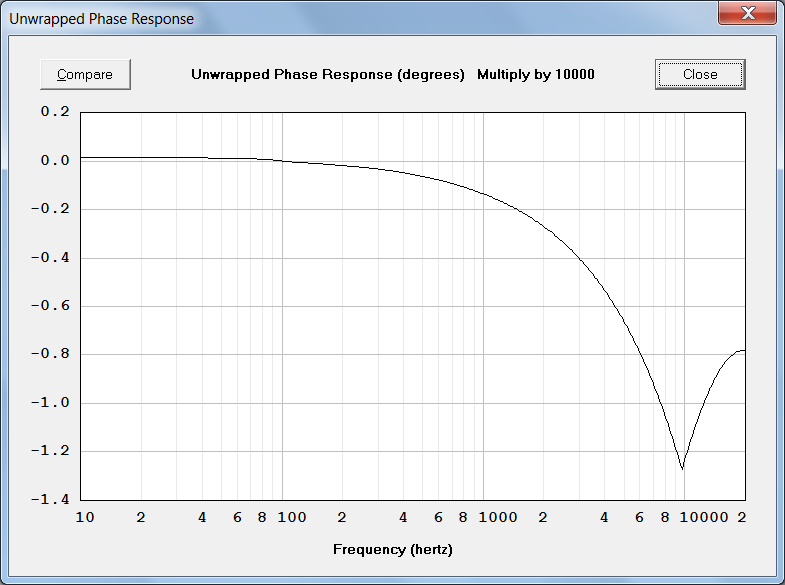Close the window using the red X
Image resolution: width=785 pixels, height=585 pixels.
click(748, 13)
